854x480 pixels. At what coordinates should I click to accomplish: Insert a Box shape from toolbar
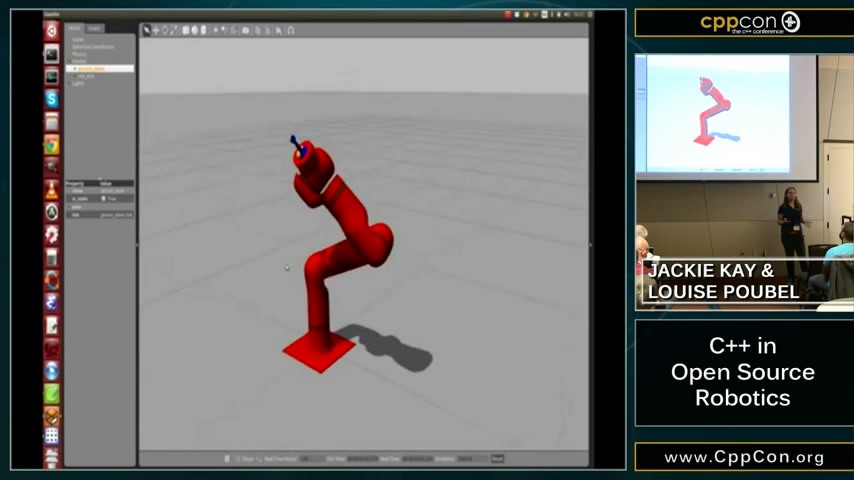coord(187,30)
